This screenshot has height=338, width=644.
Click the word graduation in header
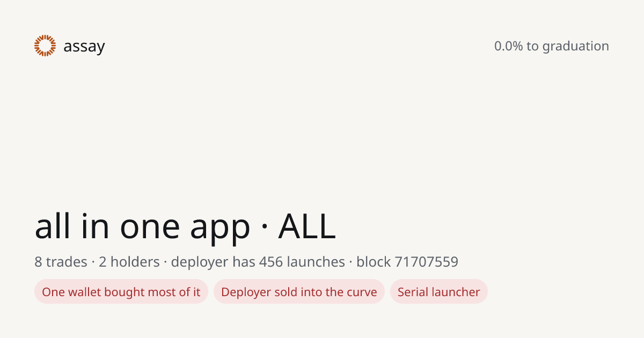pyautogui.click(x=576, y=47)
